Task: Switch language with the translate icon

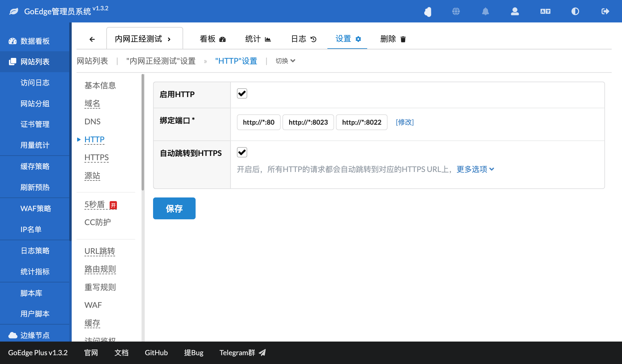Action: [x=545, y=12]
